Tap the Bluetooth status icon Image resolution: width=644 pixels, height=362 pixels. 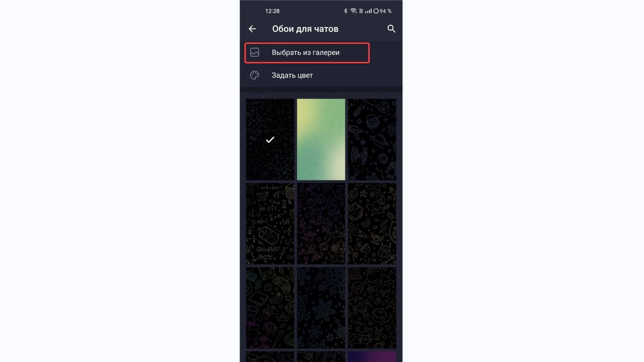coord(346,11)
